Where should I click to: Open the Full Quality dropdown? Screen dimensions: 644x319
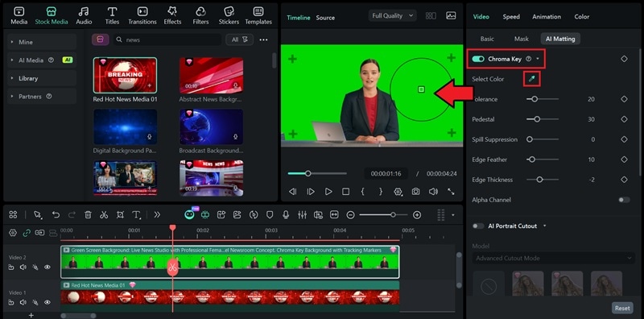pos(393,15)
